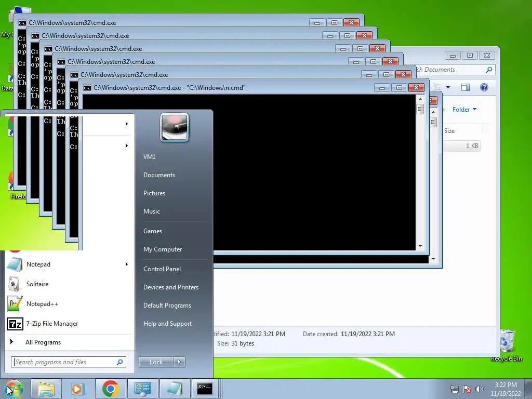The image size is (532, 399).
Task: Open the Arrange by Folder dropdown
Action: tap(464, 110)
